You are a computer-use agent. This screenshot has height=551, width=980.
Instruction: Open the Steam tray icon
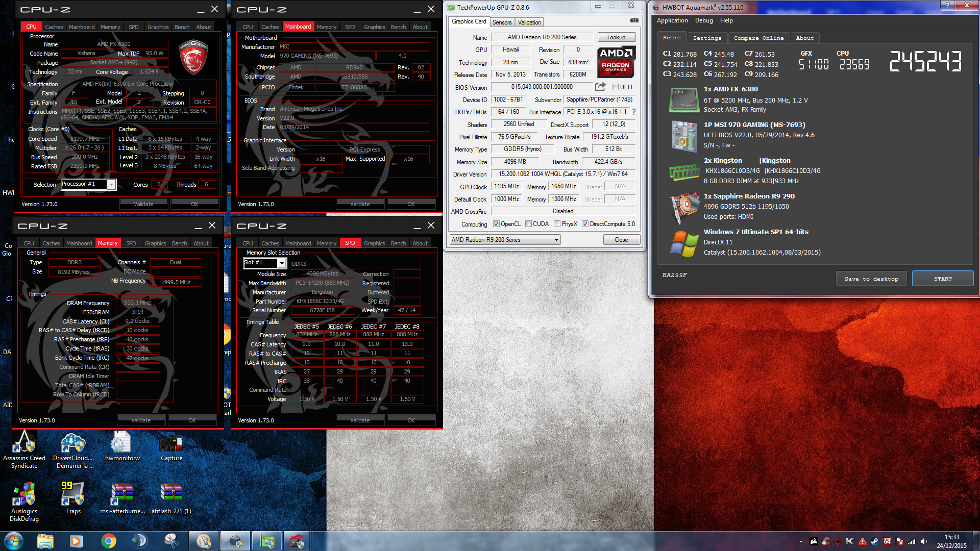click(x=875, y=541)
